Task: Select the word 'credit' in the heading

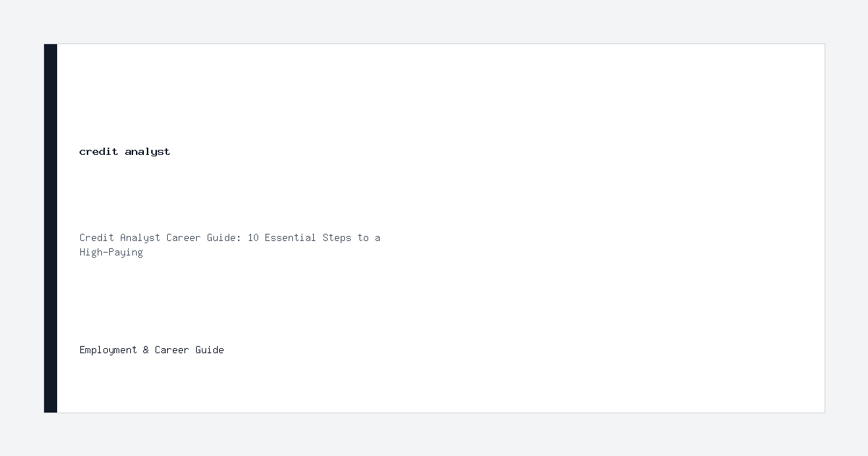Action: pyautogui.click(x=99, y=151)
